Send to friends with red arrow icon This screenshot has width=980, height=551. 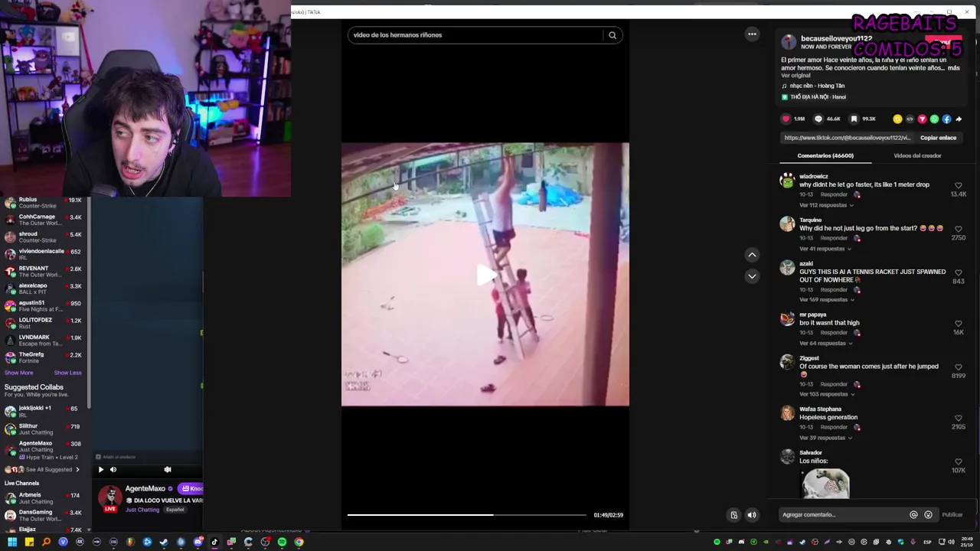tap(922, 119)
